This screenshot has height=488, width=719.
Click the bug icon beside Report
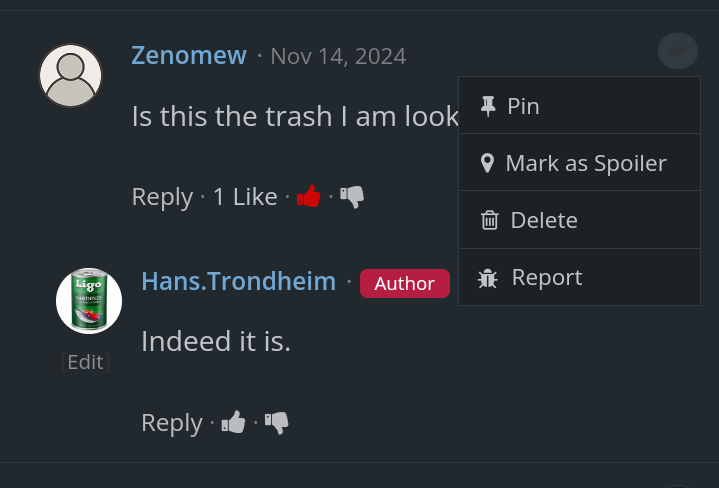coord(488,278)
